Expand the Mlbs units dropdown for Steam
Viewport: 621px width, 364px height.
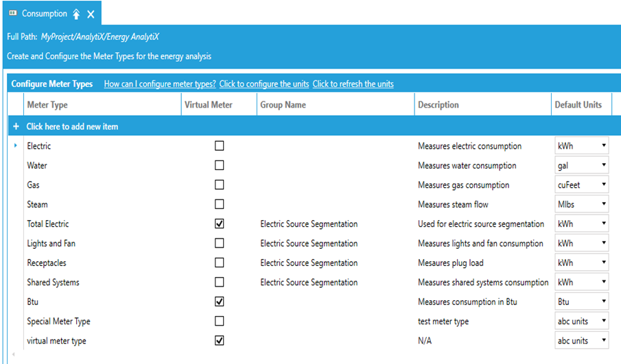click(604, 204)
